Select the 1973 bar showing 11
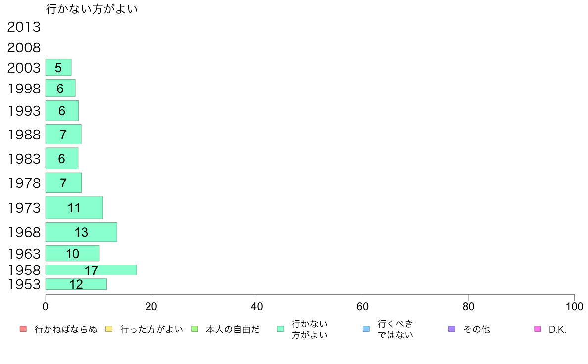 pyautogui.click(x=74, y=207)
